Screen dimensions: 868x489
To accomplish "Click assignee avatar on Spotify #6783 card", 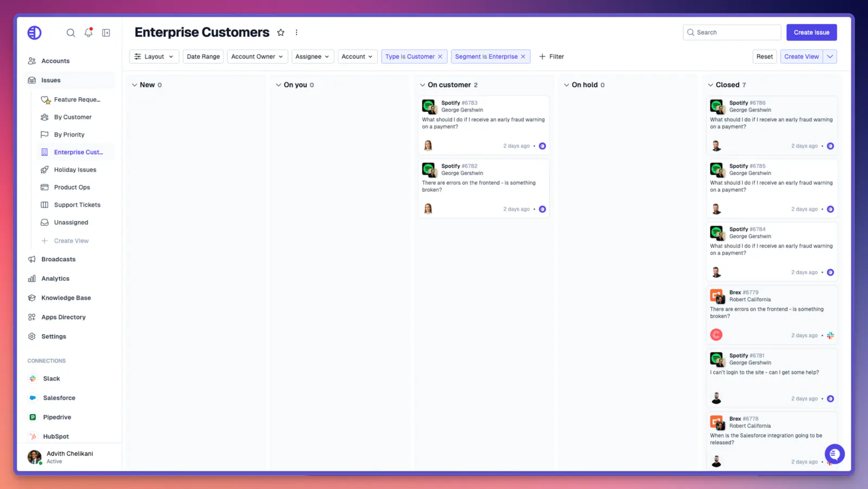I will click(x=428, y=145).
